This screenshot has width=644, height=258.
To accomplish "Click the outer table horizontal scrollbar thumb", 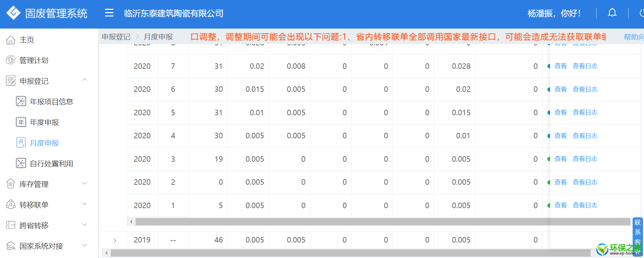I will click(351, 253).
